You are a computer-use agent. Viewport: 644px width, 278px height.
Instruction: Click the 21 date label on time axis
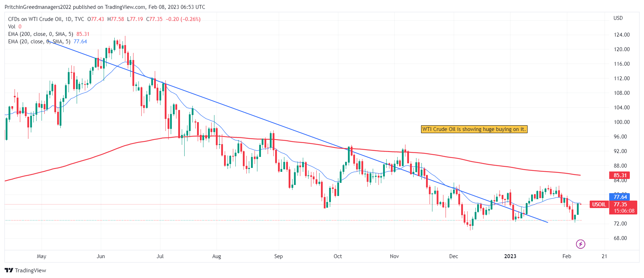tap(604, 256)
